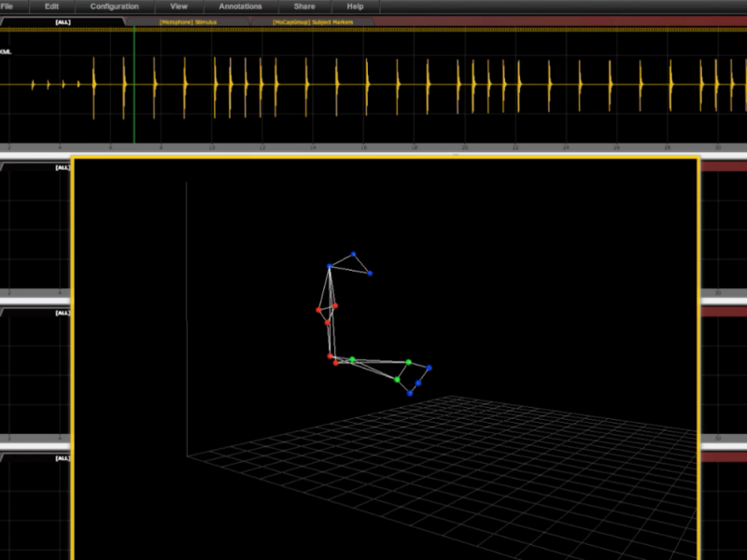Image resolution: width=747 pixels, height=560 pixels.
Task: Open the File menu
Action: click(7, 7)
